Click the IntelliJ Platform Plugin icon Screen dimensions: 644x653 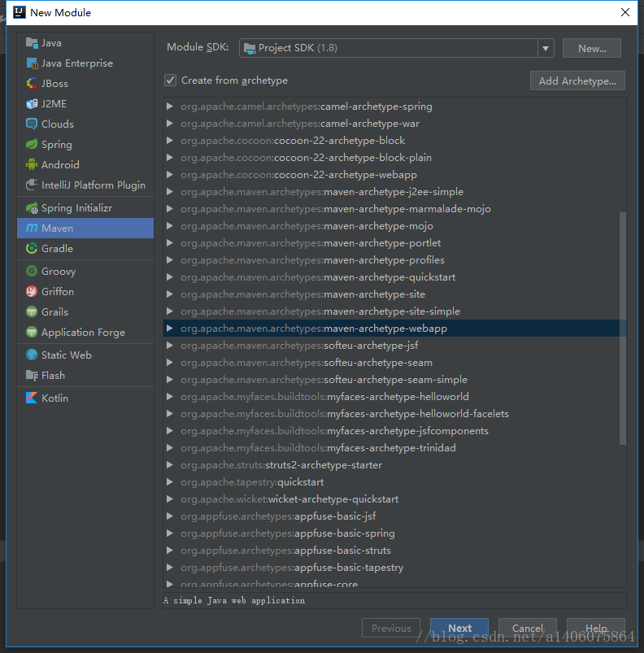point(32,185)
